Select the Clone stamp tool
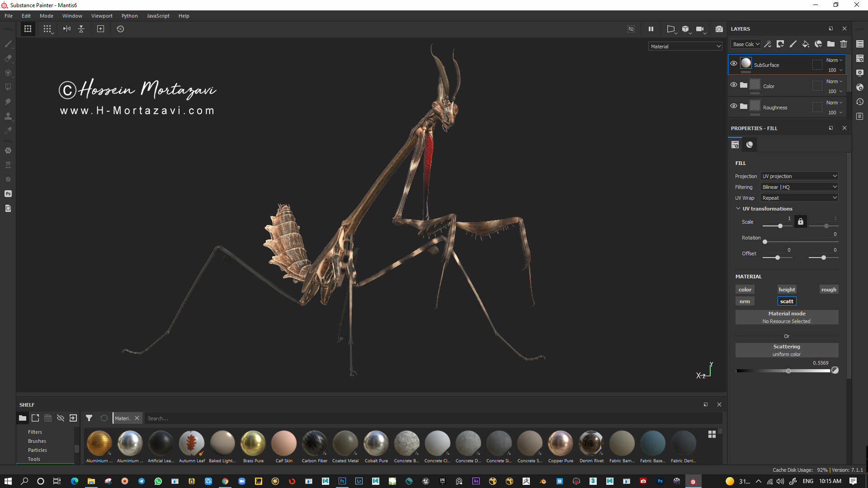The image size is (868, 488). (x=8, y=116)
